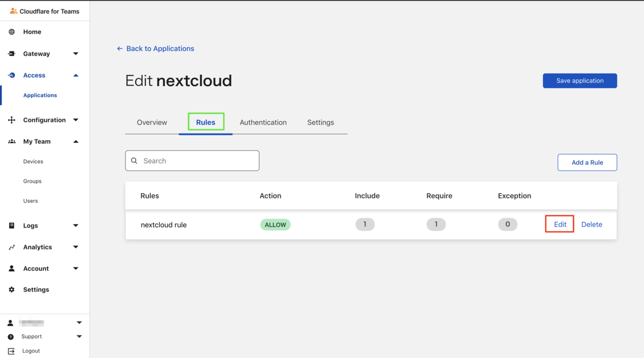Click the blurred username in sidebar
Screen dimensions: 644x358
(31, 323)
